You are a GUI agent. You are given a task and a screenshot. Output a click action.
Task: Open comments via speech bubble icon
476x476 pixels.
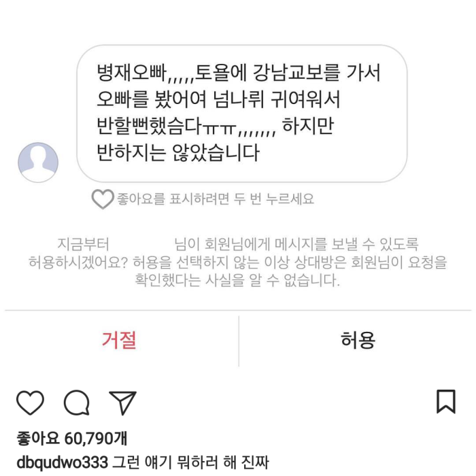[x=77, y=403]
